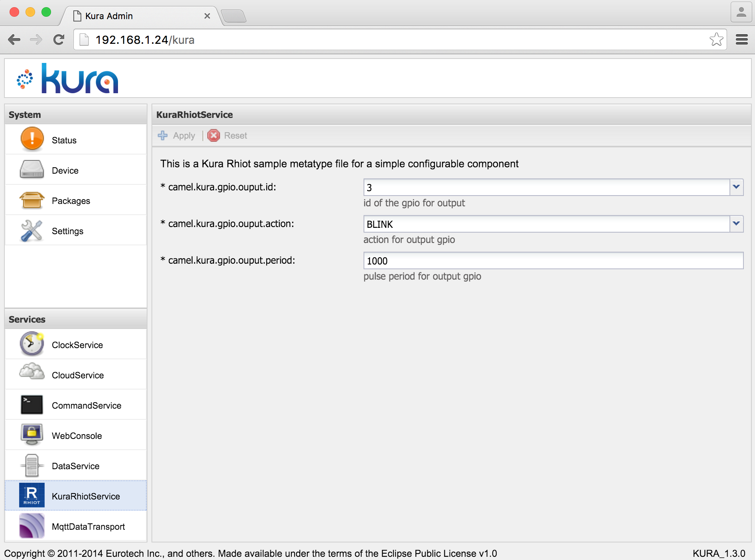Click the pulse period input field

pyautogui.click(x=553, y=261)
